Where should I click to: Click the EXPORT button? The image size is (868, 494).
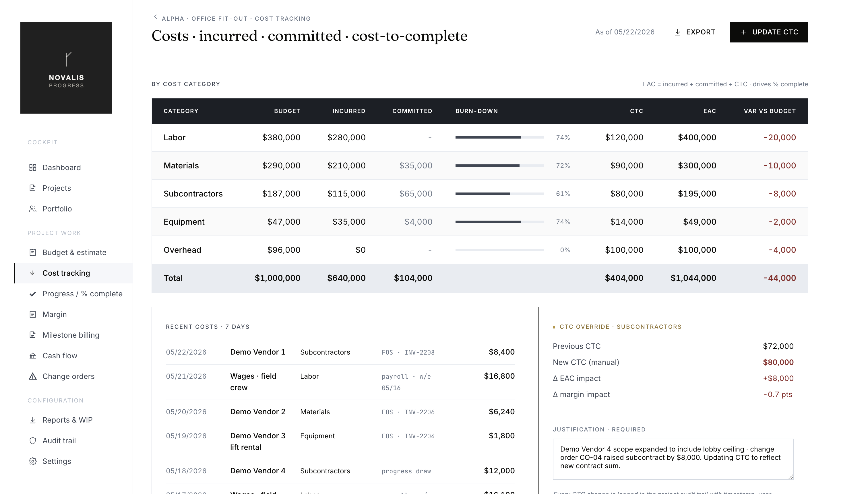point(695,32)
